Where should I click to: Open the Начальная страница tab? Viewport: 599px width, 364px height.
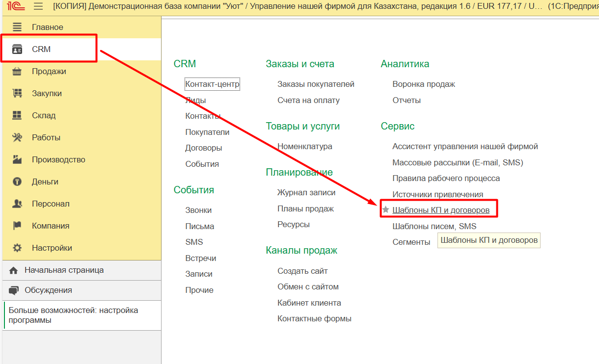pos(64,270)
